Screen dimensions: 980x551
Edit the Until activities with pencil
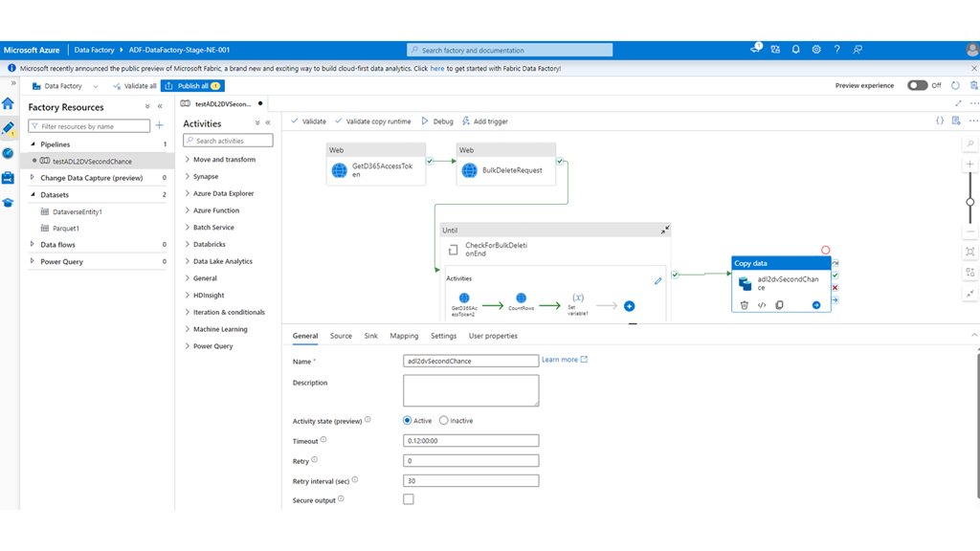coord(658,281)
